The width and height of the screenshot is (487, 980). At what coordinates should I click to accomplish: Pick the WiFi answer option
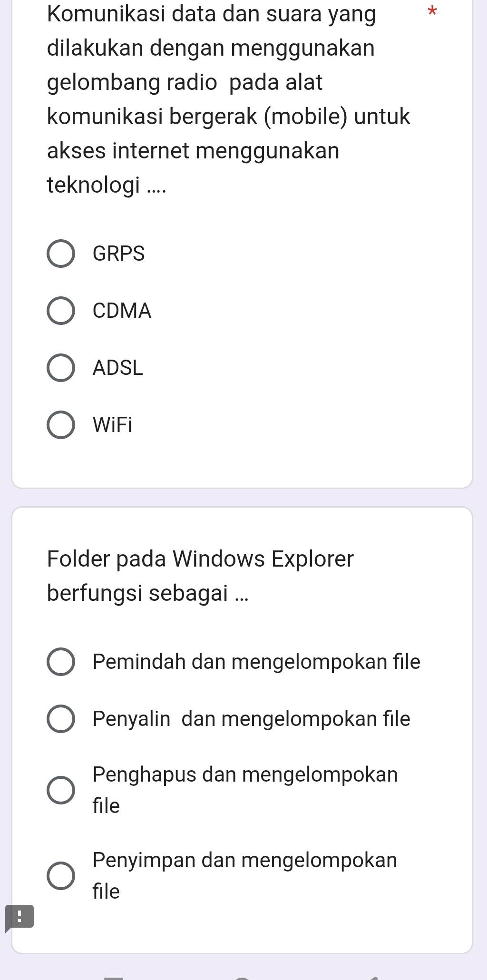pos(61,425)
